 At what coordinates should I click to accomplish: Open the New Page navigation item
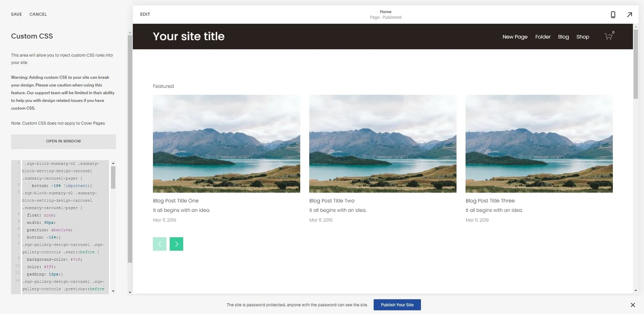coord(515,36)
